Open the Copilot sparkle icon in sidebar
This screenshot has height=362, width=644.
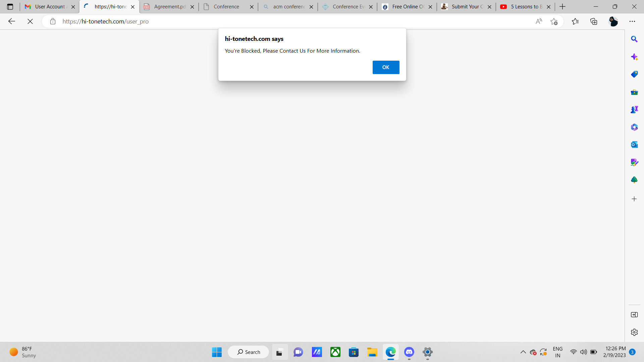(634, 57)
